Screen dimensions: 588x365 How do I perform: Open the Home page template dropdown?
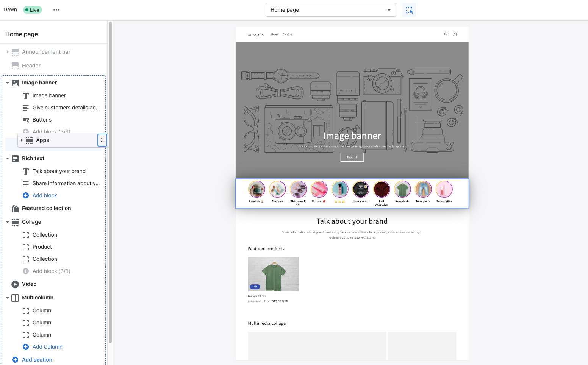pos(330,10)
